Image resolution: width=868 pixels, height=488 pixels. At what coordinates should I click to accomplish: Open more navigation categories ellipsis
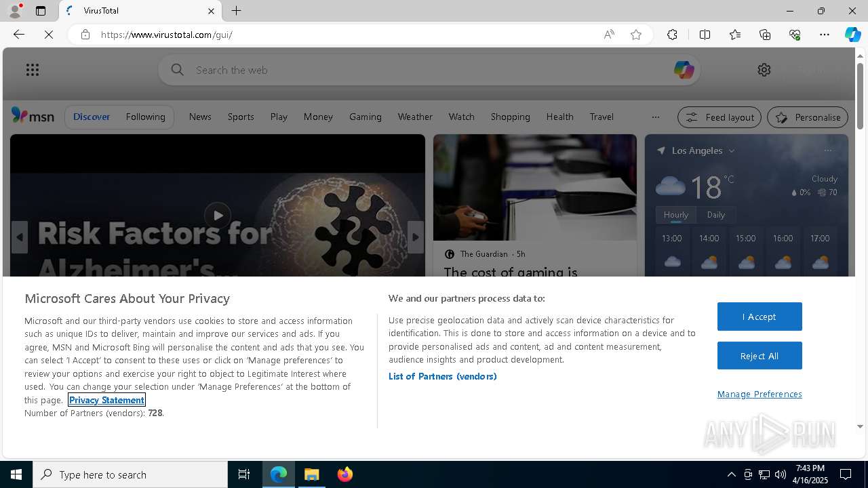[x=655, y=117]
